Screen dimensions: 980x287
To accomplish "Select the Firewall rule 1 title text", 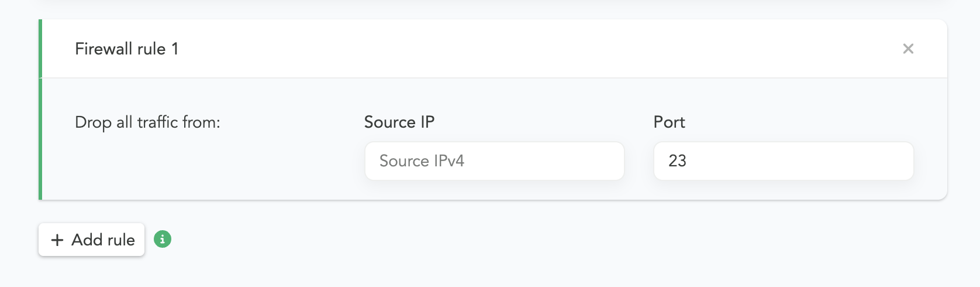I will pyautogui.click(x=127, y=49).
